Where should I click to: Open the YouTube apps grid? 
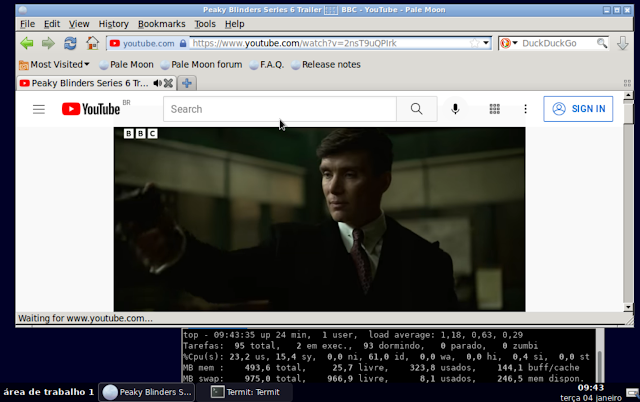[x=495, y=109]
